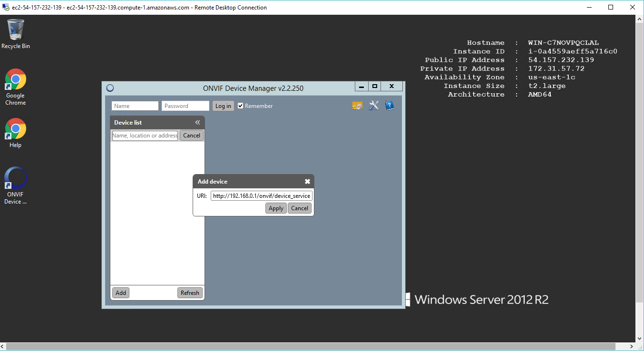Dismiss the Add device dialog with its X
644x351 pixels.
[x=307, y=181]
